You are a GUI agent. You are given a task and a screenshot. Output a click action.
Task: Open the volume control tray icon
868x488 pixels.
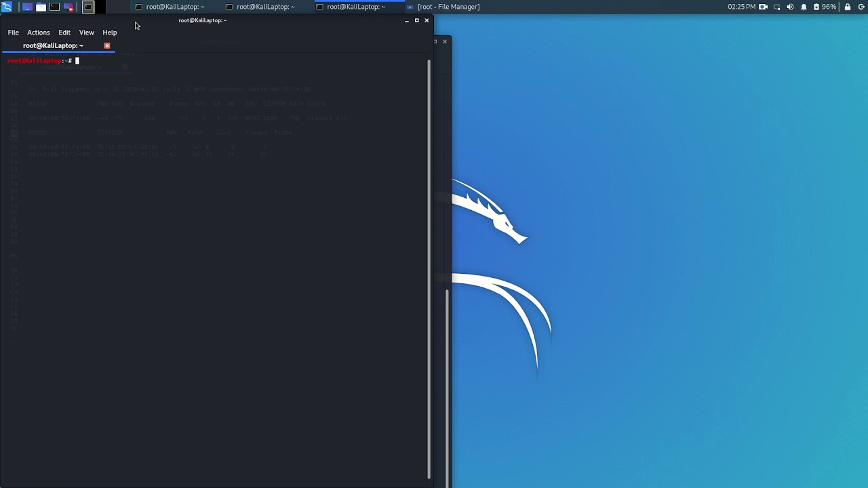point(790,7)
